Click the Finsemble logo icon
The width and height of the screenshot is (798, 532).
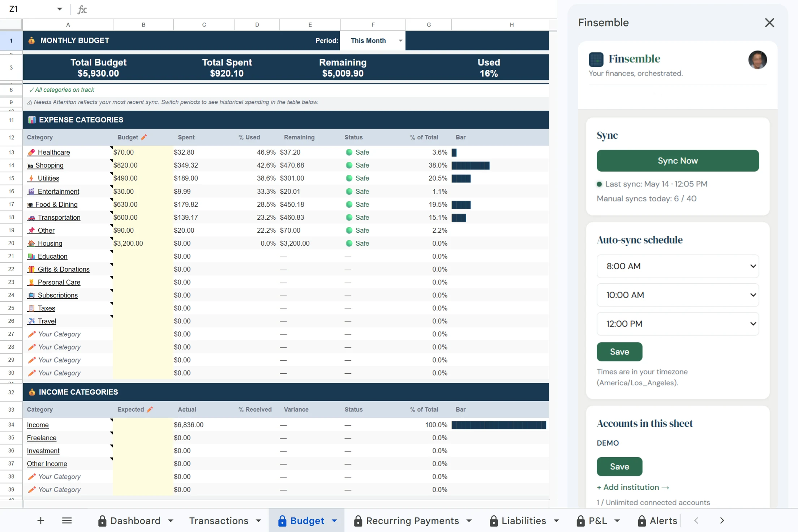[596, 59]
